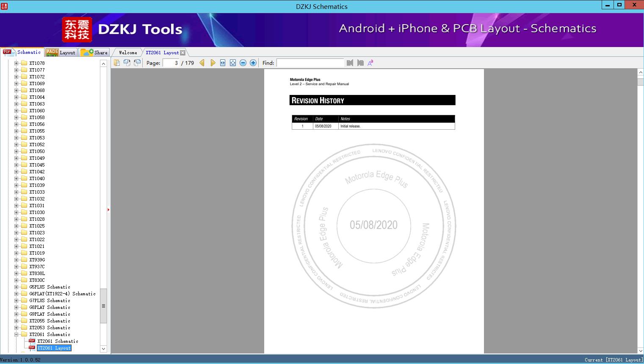Click the Current [XT2061 Layout] status text
The width and height of the screenshot is (644, 364).
point(614,360)
